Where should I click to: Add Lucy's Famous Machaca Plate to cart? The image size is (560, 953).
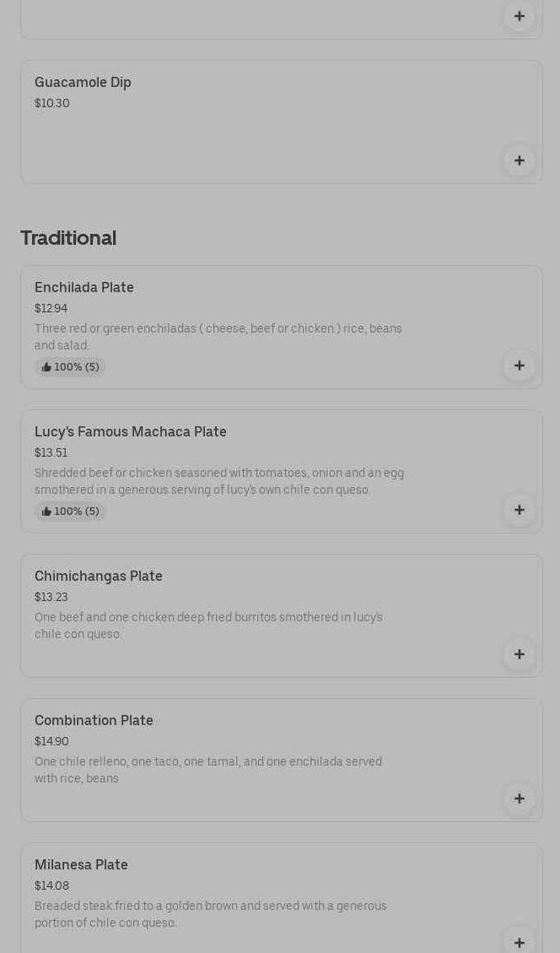tap(520, 510)
